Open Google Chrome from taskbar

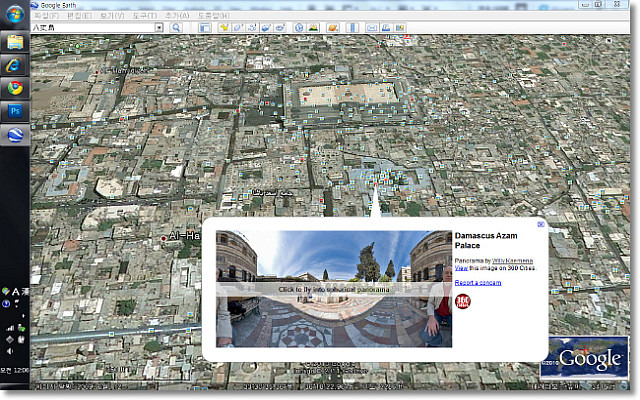15,88
